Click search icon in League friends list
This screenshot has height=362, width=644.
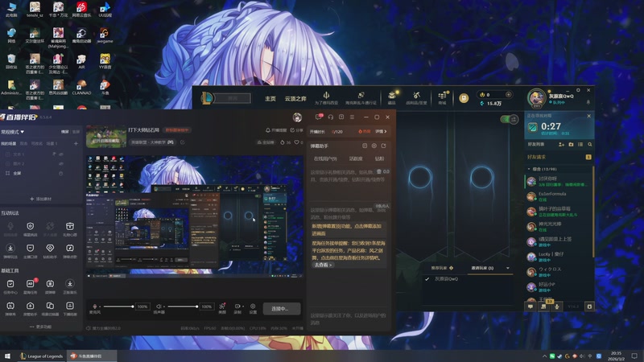coord(590,145)
